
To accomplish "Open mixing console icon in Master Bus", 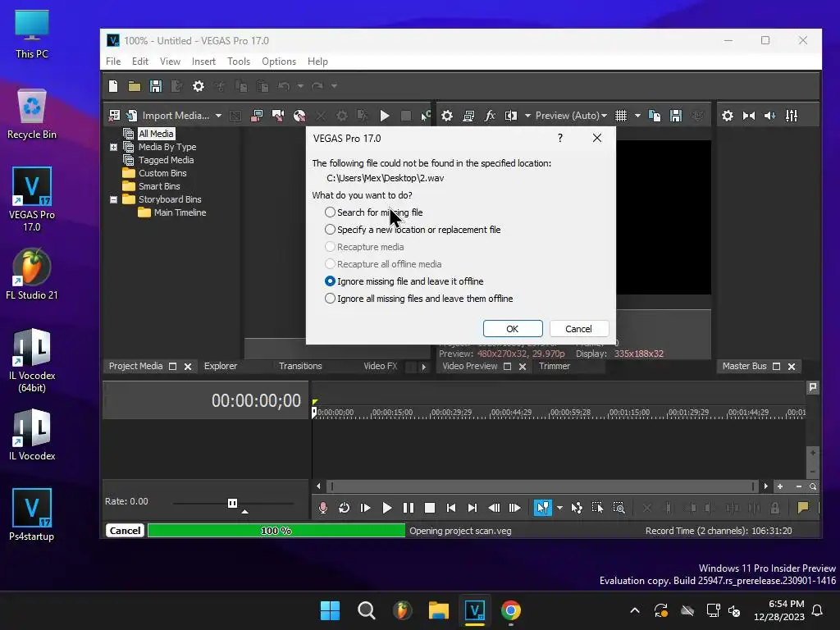I will (792, 116).
